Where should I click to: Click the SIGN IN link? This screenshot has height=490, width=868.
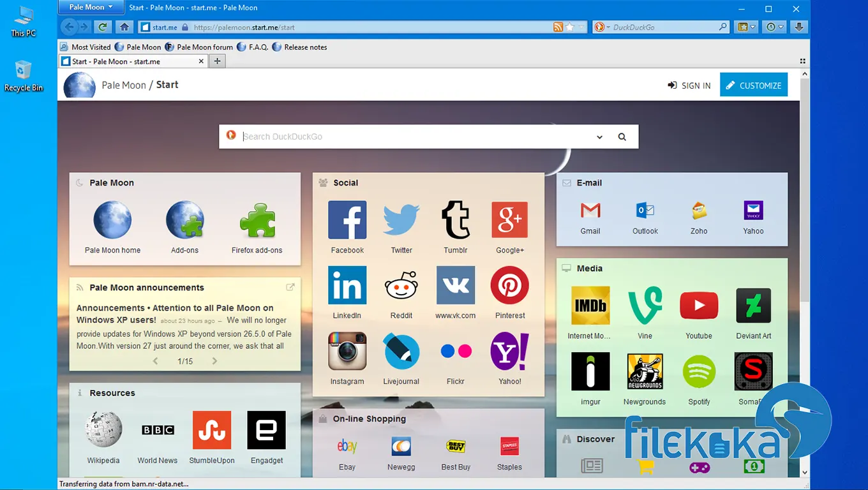(x=689, y=85)
